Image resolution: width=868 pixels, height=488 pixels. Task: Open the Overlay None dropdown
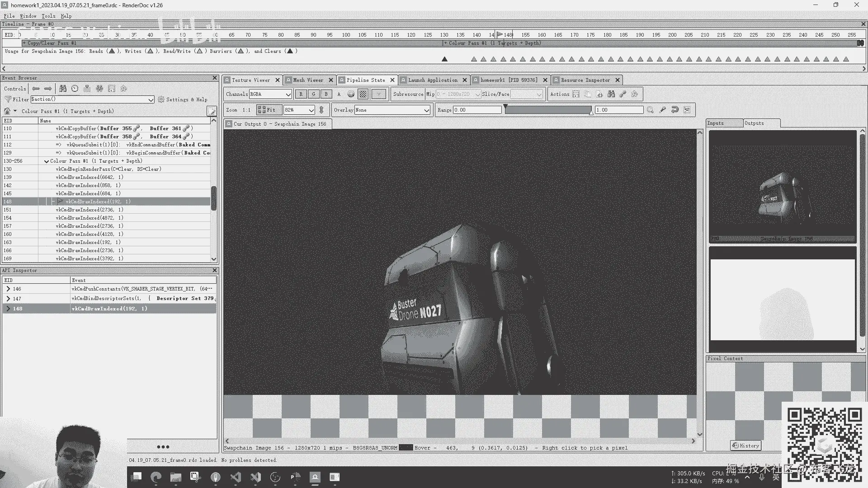coord(392,110)
